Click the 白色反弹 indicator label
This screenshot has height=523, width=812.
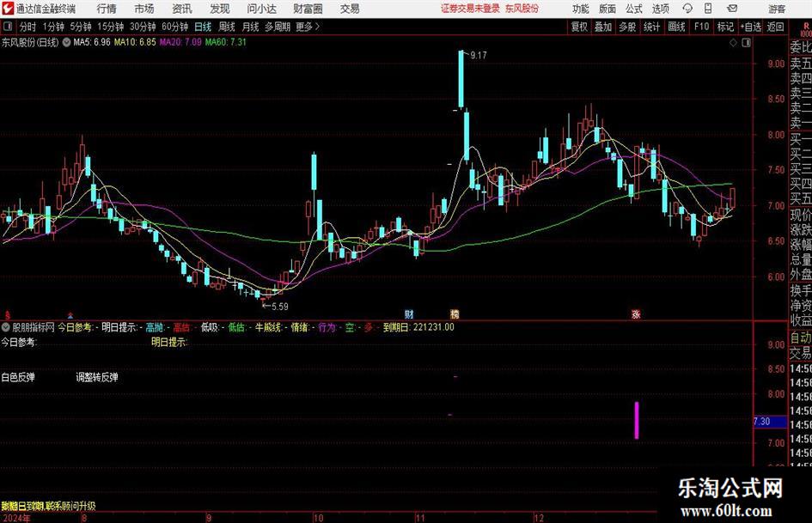click(18, 378)
